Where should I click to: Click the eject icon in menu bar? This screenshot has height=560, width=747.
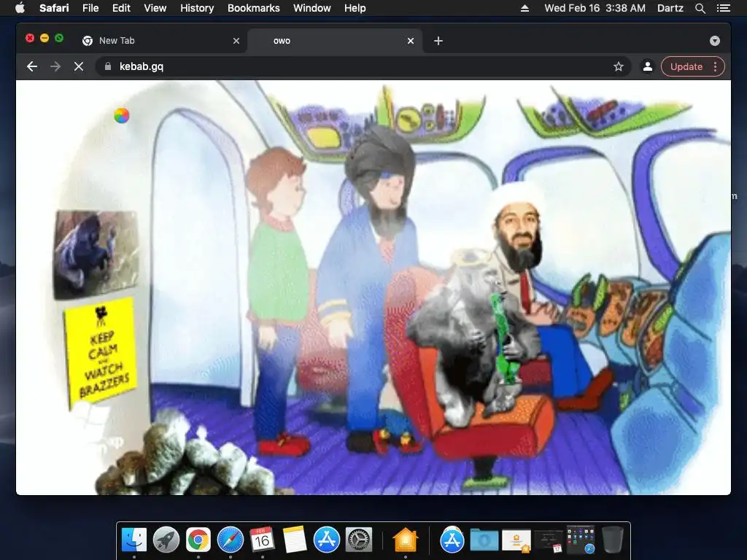tap(525, 8)
